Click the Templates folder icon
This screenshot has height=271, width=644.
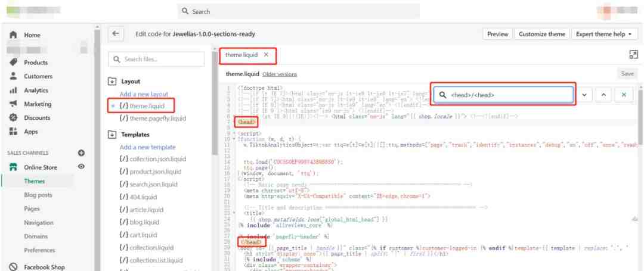(x=112, y=135)
